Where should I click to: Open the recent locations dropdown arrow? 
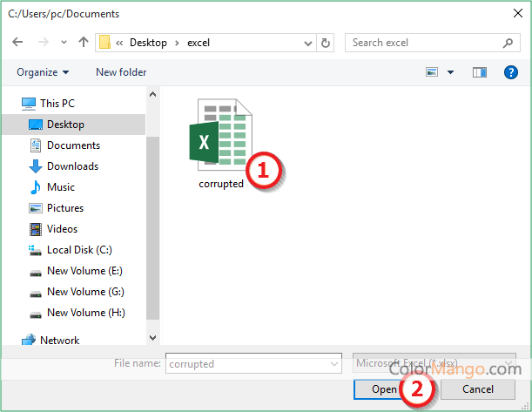point(64,43)
